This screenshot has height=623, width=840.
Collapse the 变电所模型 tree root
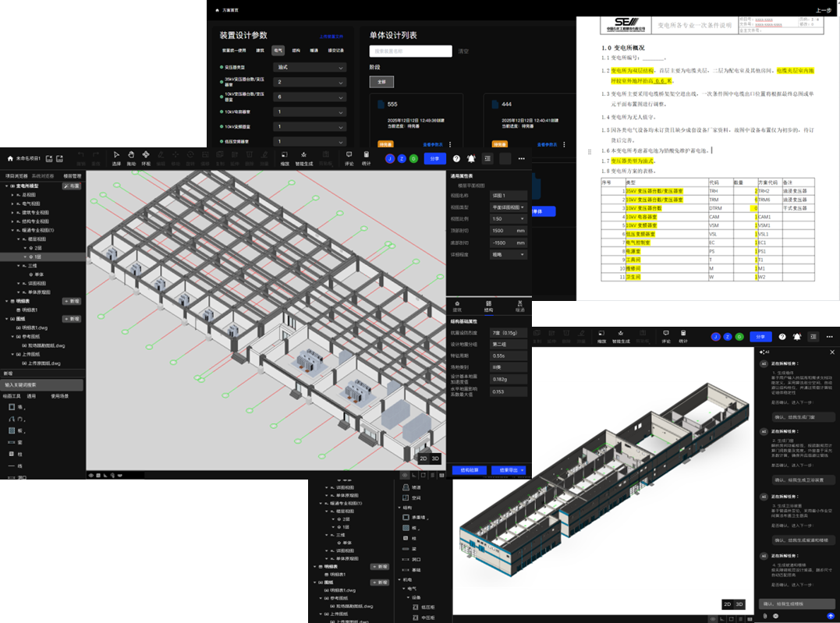[7, 186]
